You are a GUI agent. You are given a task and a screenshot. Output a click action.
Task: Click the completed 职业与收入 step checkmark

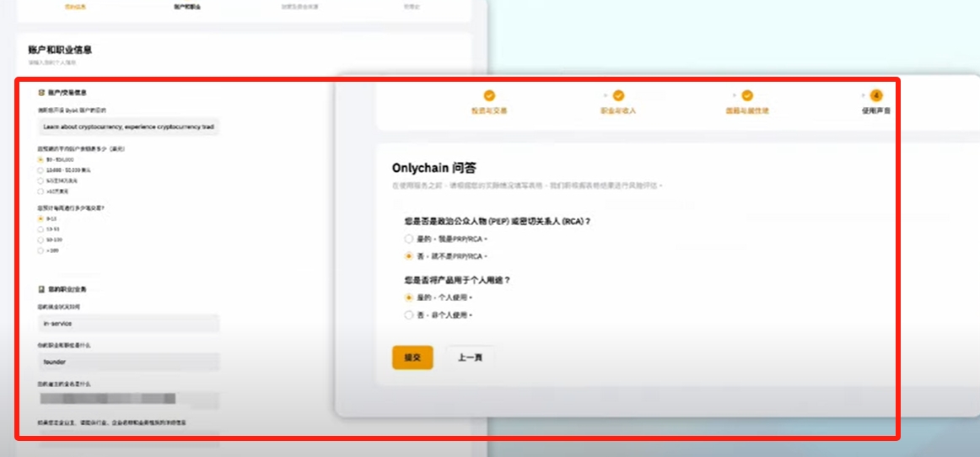point(618,95)
